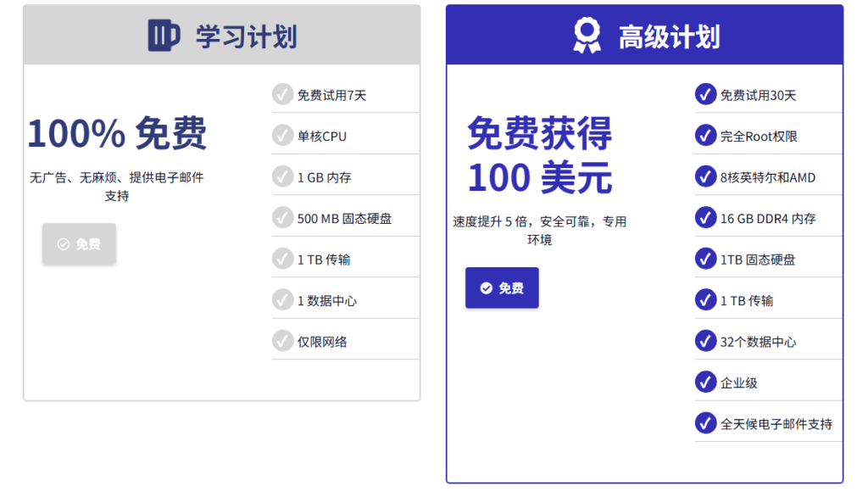Toggle the check beside 单核CPU

[282, 135]
